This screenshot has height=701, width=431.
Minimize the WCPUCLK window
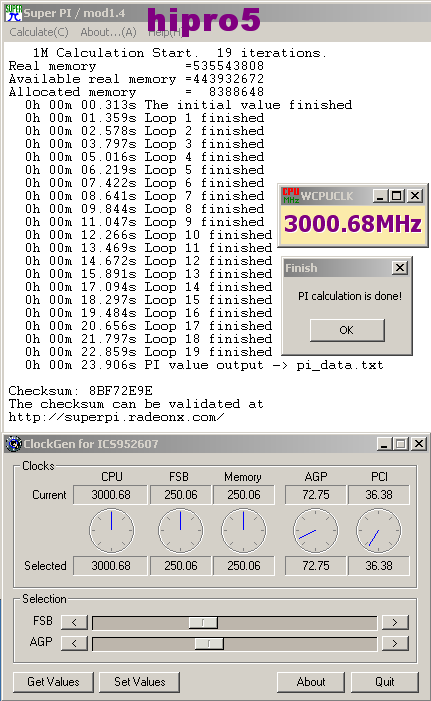point(380,196)
